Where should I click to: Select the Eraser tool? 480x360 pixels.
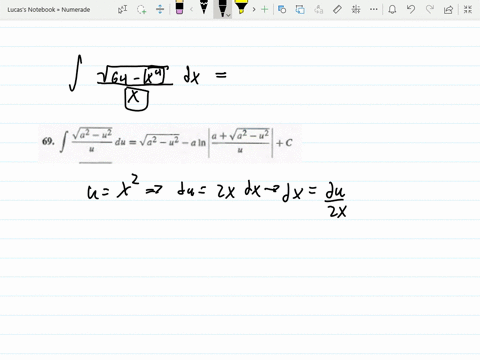coord(179,8)
